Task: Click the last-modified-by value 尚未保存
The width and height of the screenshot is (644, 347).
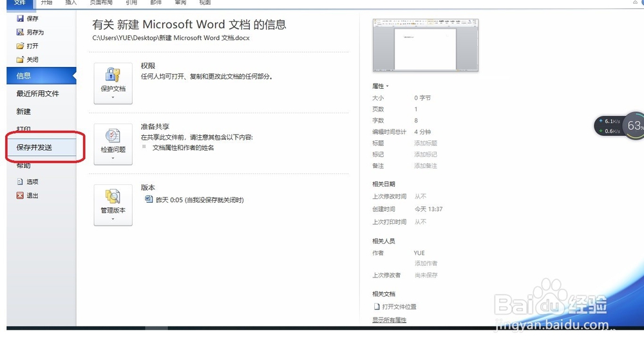Action: point(426,275)
